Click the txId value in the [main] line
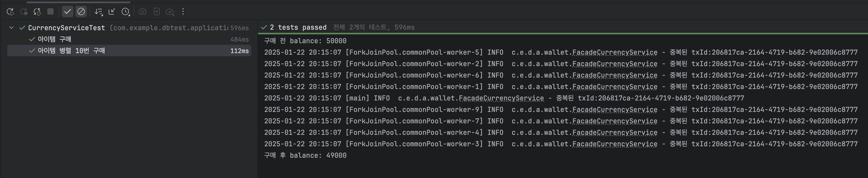The image size is (868, 178). [671, 98]
